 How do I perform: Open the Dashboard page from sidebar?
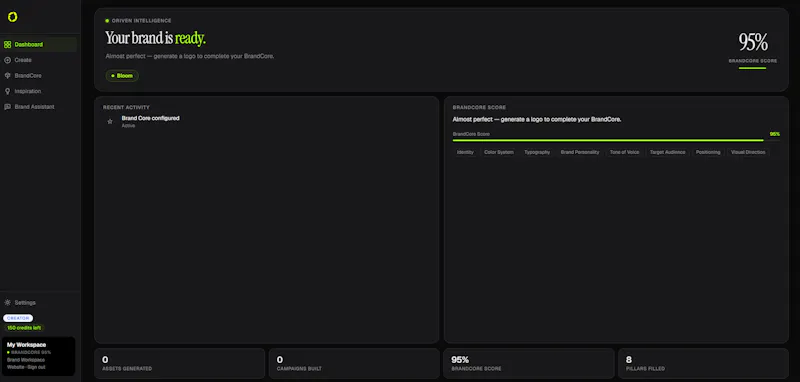pyautogui.click(x=39, y=44)
